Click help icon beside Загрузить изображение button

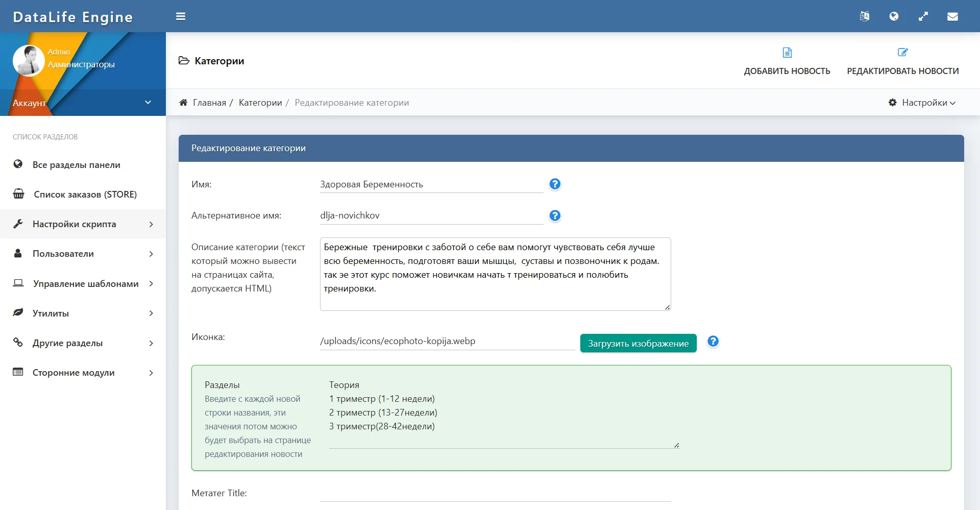713,342
